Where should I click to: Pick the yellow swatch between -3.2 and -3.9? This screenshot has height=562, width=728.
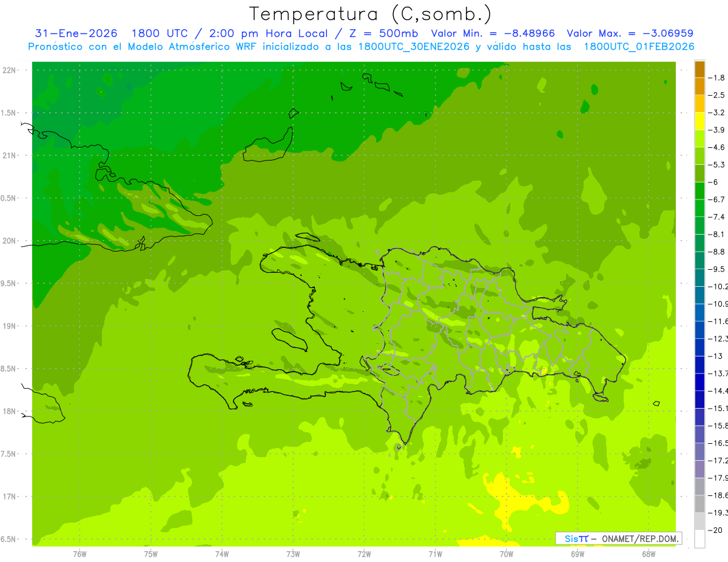point(699,121)
